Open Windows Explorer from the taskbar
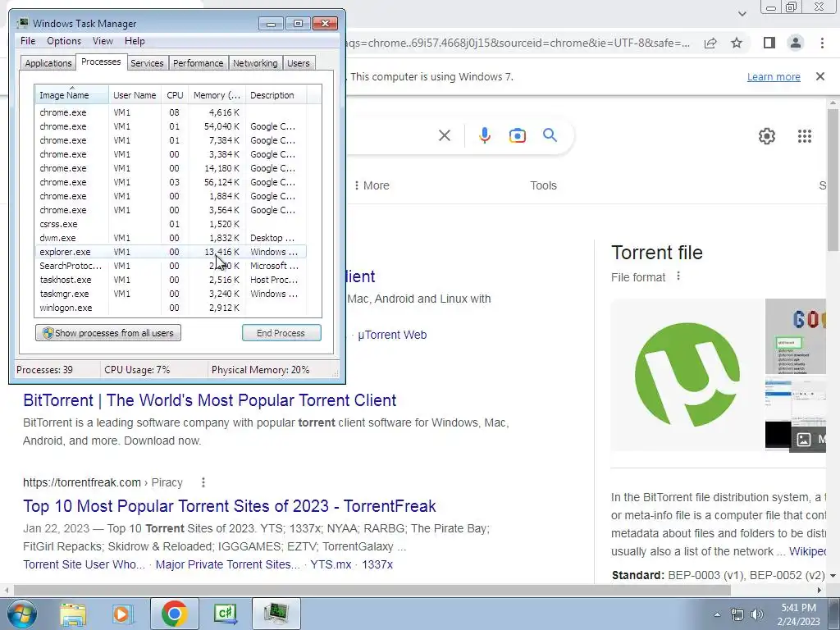 coord(73,614)
